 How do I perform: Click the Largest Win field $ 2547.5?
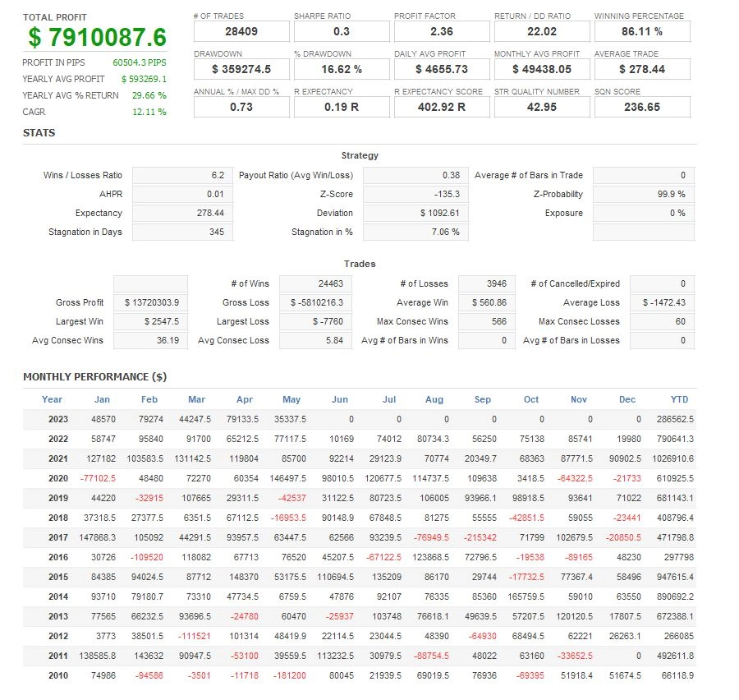(151, 322)
